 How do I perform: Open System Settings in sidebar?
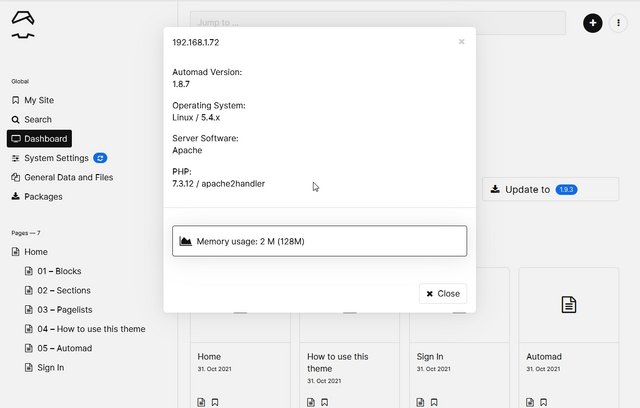tap(50, 158)
